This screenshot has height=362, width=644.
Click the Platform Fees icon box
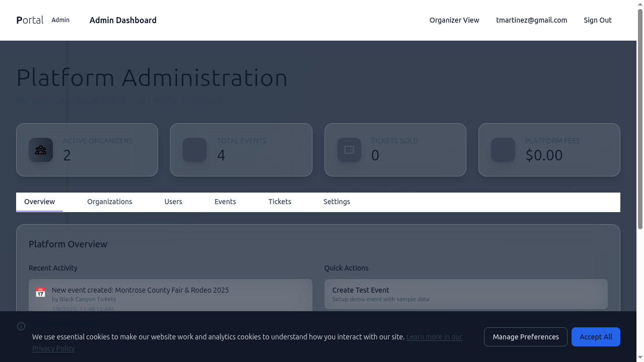coord(503,150)
